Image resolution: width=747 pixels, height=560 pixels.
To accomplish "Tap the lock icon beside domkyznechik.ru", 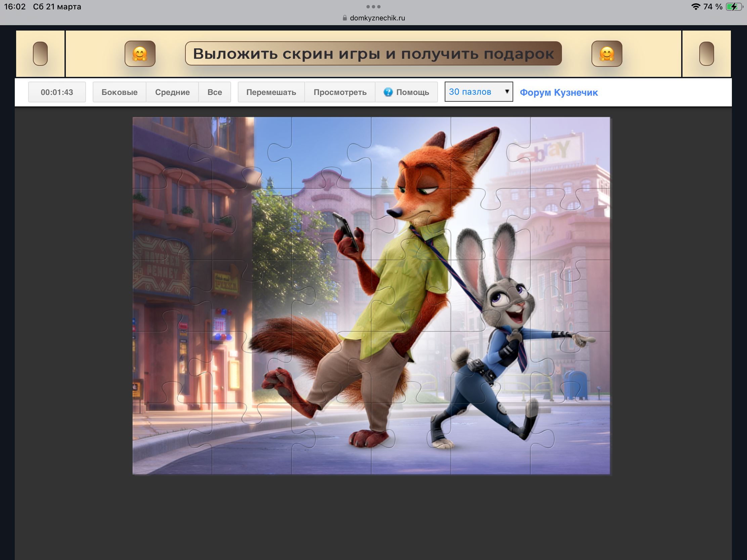I will click(345, 18).
